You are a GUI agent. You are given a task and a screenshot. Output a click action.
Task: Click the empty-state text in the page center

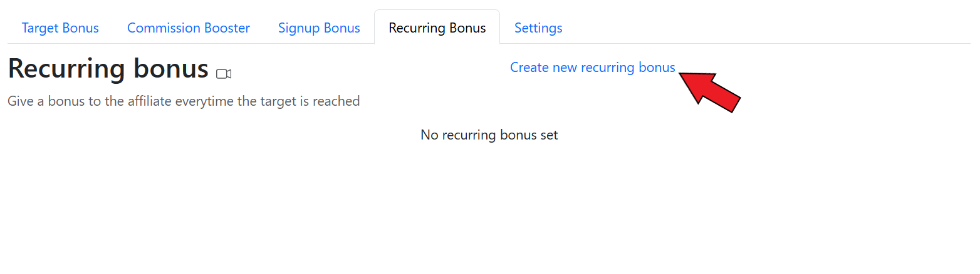tap(489, 135)
